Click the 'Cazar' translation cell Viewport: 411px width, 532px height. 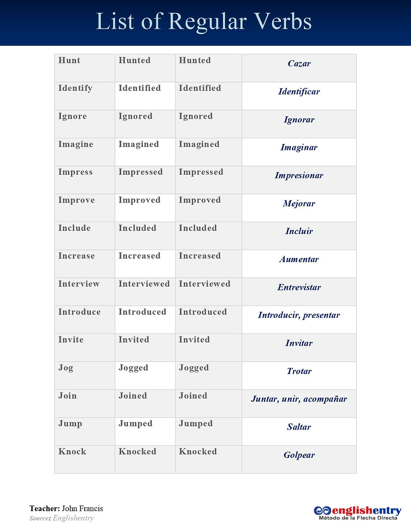(x=299, y=68)
